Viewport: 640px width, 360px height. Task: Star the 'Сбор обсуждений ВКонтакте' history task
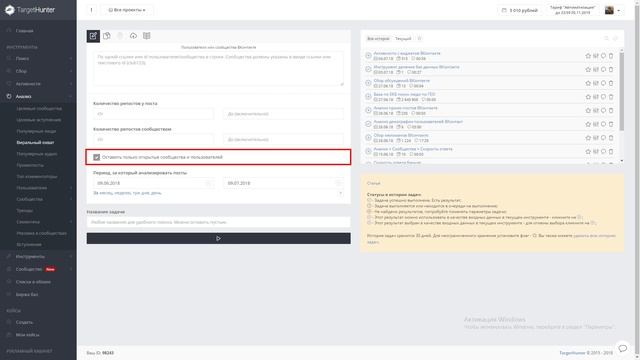click(x=588, y=83)
